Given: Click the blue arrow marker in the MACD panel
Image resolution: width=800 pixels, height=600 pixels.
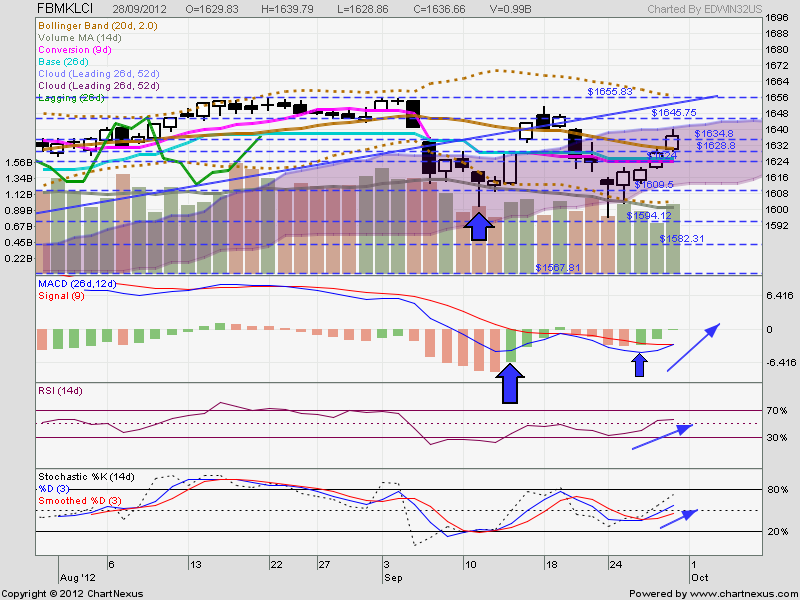Looking at the screenshot, I should click(510, 380).
